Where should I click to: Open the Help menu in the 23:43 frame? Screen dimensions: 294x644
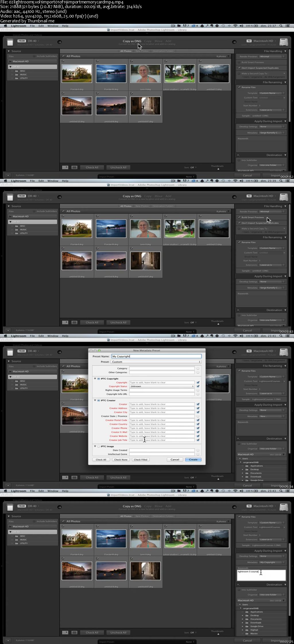[65, 491]
